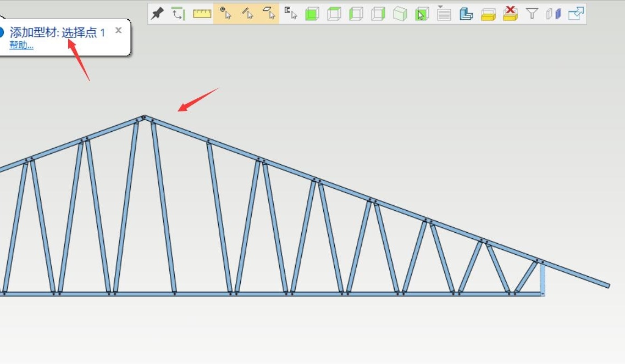Open the 帮助... help link
Screen dimensions: 625x364
[x=21, y=44]
